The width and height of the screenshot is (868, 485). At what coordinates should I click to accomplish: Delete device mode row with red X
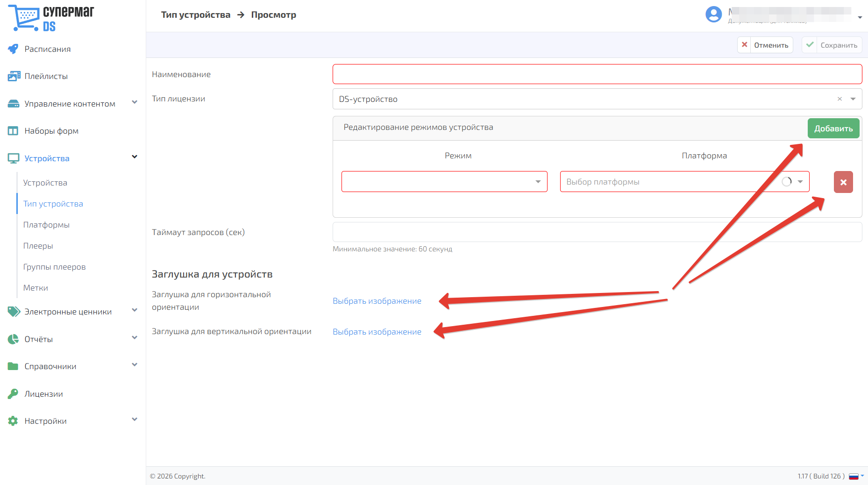[843, 182]
